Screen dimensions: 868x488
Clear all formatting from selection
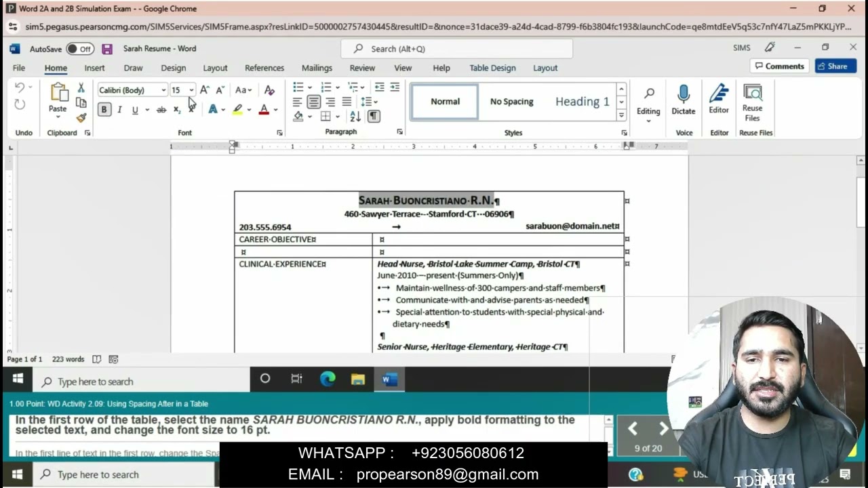269,90
